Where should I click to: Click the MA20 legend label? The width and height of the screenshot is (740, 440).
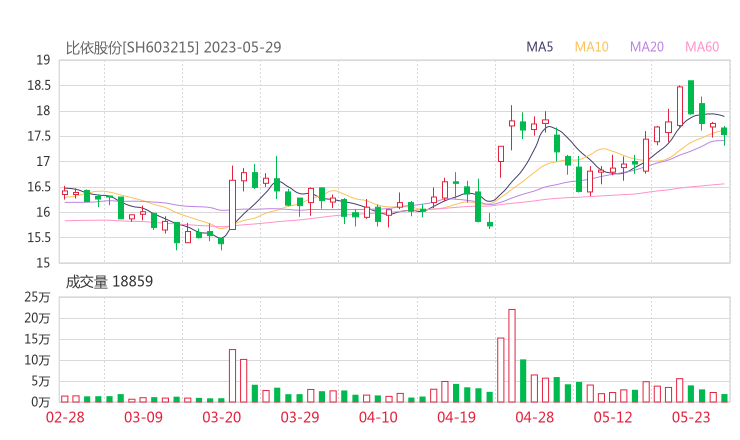[647, 47]
